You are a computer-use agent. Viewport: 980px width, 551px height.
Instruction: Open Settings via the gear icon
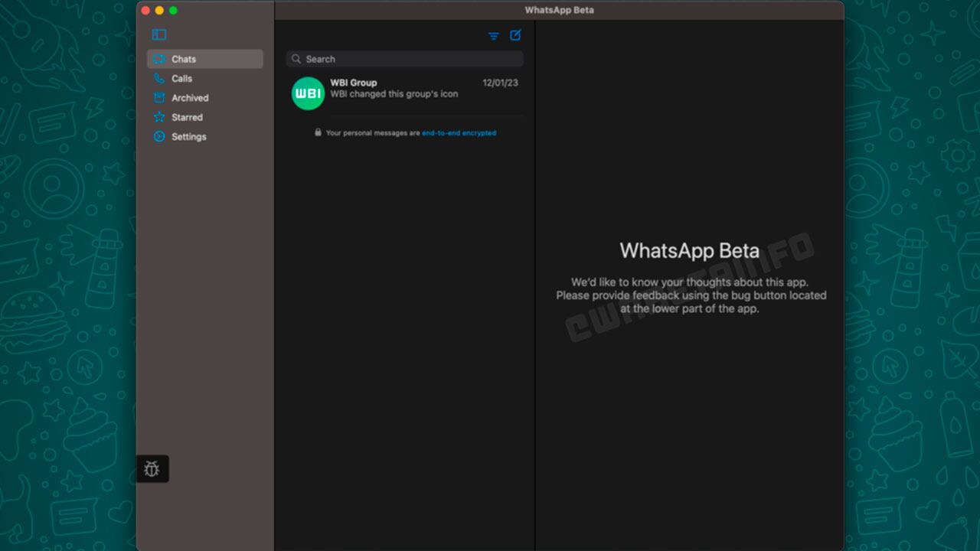pos(159,136)
